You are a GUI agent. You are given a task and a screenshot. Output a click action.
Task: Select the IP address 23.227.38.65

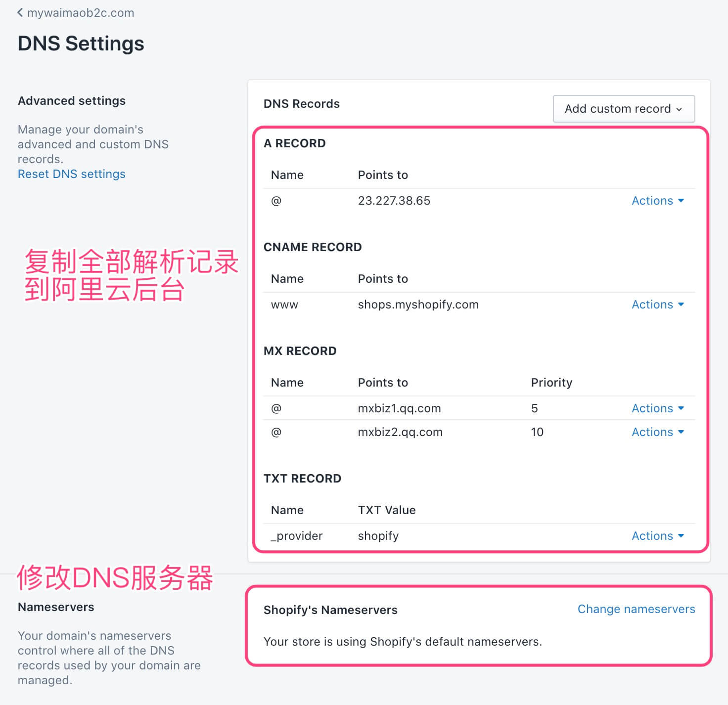pyautogui.click(x=394, y=201)
